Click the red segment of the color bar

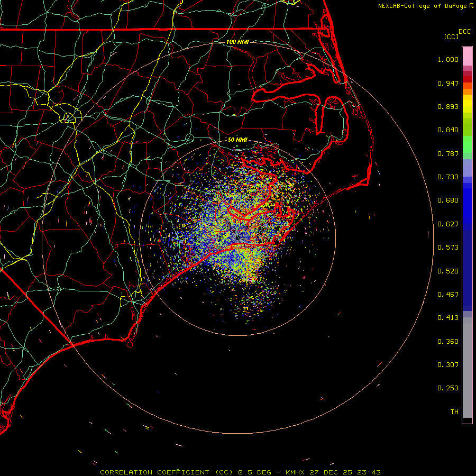467,79
